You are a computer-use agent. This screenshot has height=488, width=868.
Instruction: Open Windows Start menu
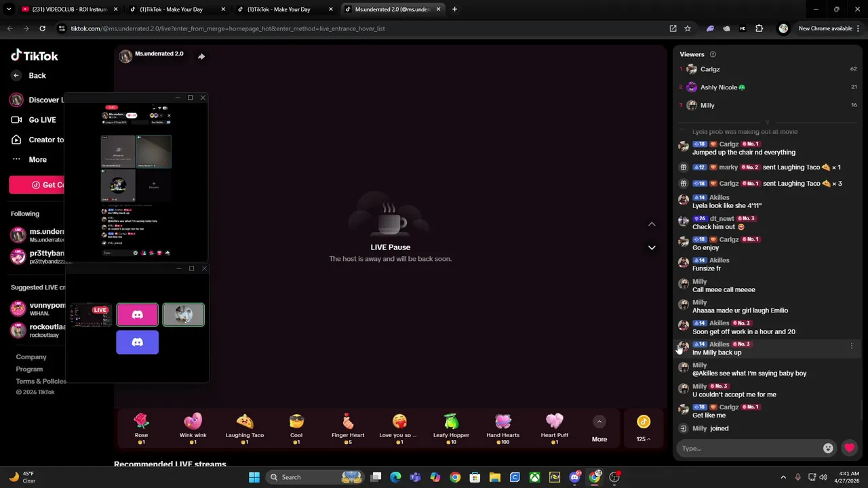(254, 477)
